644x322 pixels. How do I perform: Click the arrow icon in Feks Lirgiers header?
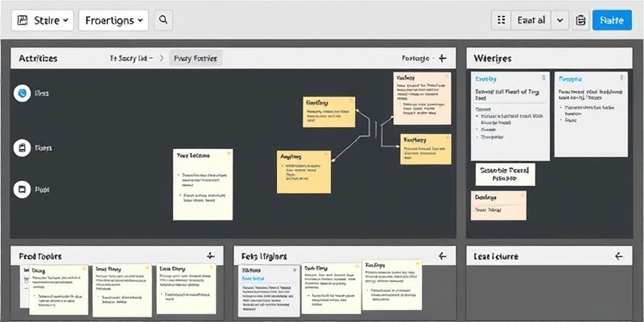[x=441, y=256]
